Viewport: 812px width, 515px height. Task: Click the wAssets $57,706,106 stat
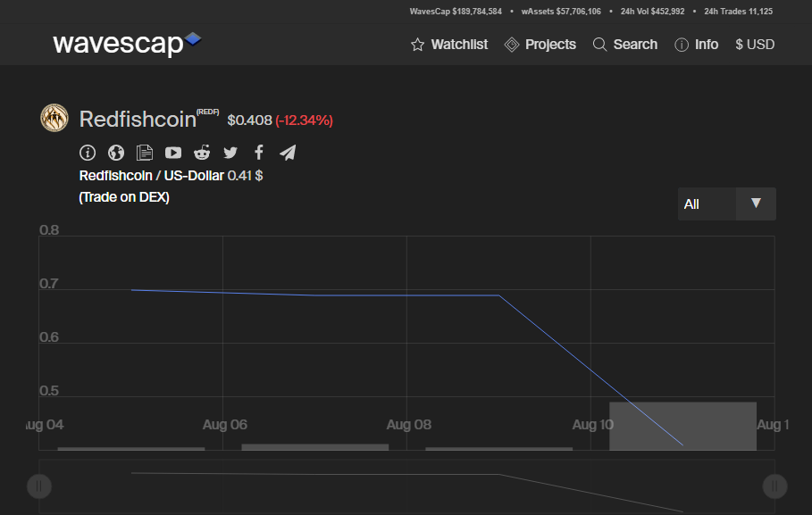click(561, 12)
